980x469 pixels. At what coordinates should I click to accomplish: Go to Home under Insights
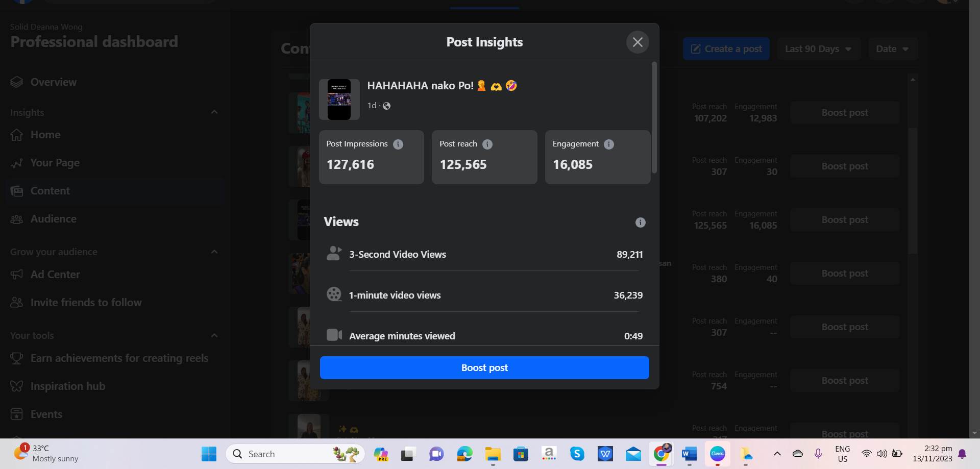click(x=115, y=135)
